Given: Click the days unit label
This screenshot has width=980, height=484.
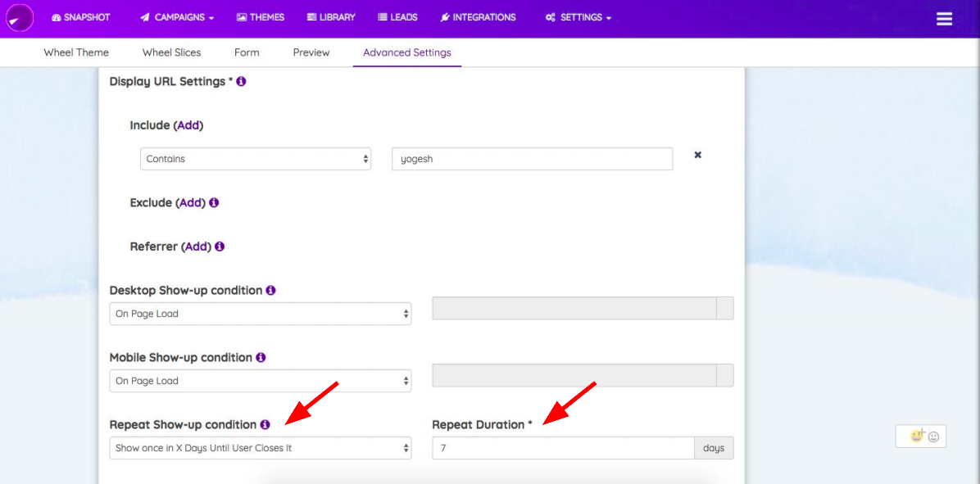Looking at the screenshot, I should pos(714,448).
